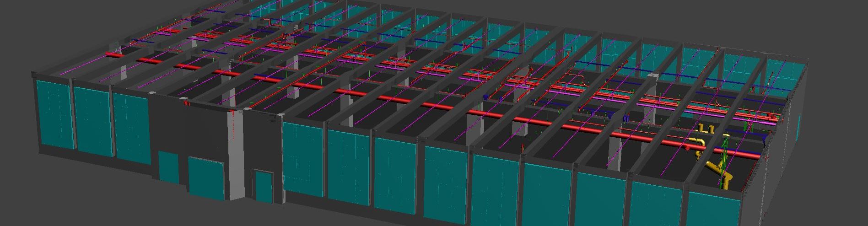Image resolution: width=868 pixels, height=226 pixels.
Task: Select the leftmost teal glass panel on front facade
Action: 55,113
